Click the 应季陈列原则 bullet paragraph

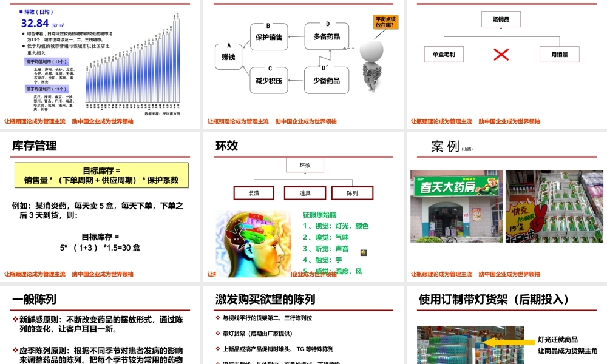coord(98,355)
